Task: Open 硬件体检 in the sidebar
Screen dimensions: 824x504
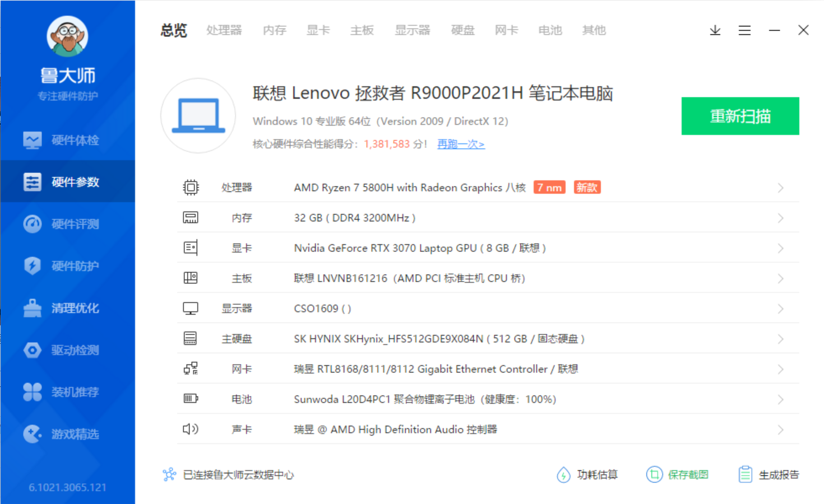Action: click(67, 140)
